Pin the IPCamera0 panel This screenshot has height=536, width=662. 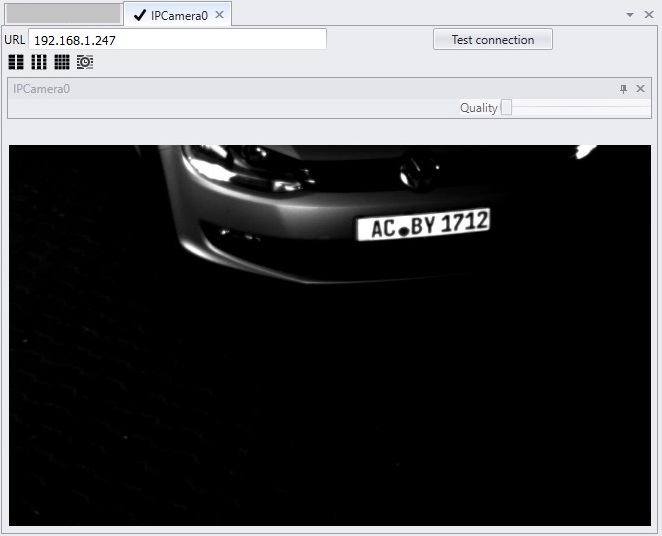pos(623,89)
